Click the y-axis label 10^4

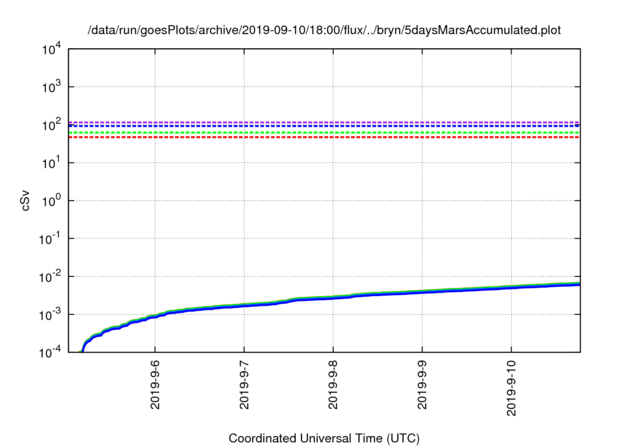(x=52, y=49)
